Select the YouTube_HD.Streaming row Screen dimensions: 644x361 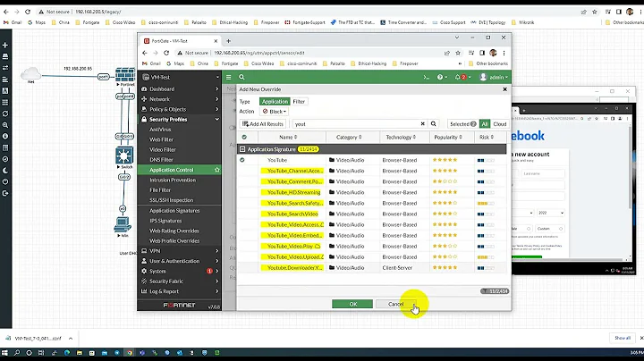[372, 192]
